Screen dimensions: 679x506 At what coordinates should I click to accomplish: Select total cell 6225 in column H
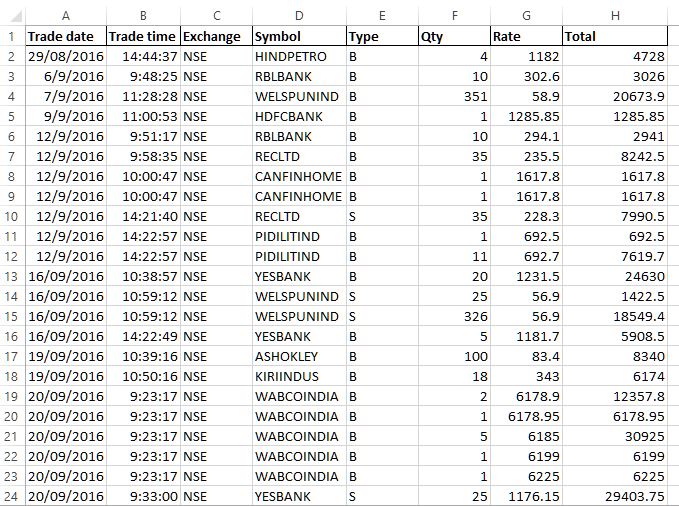615,476
